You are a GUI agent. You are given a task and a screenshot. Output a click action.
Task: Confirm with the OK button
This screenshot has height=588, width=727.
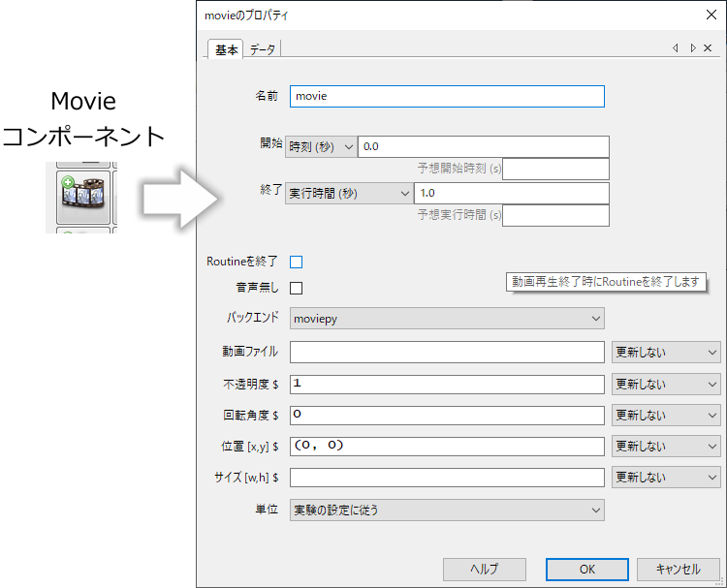587,569
